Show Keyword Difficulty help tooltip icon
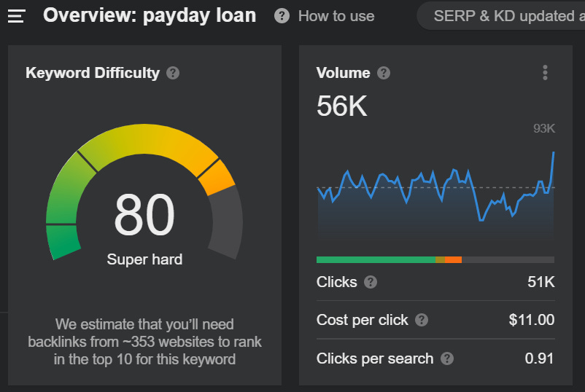The height and width of the screenshot is (392, 585). click(x=173, y=73)
